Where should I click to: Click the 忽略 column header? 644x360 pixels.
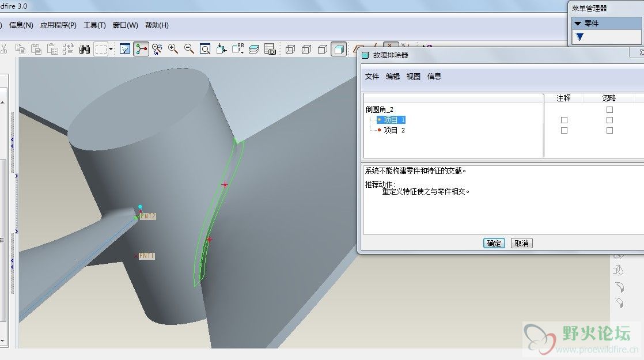click(x=609, y=98)
